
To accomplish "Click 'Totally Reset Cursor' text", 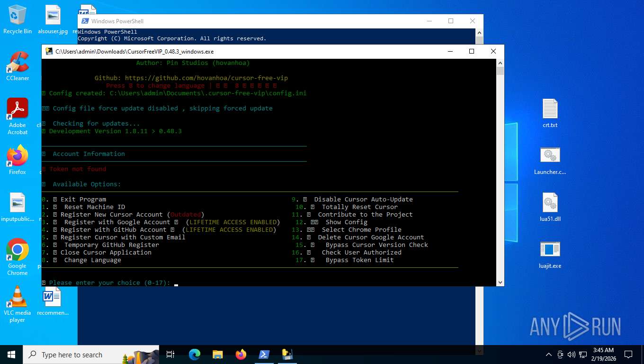I will coord(360,207).
